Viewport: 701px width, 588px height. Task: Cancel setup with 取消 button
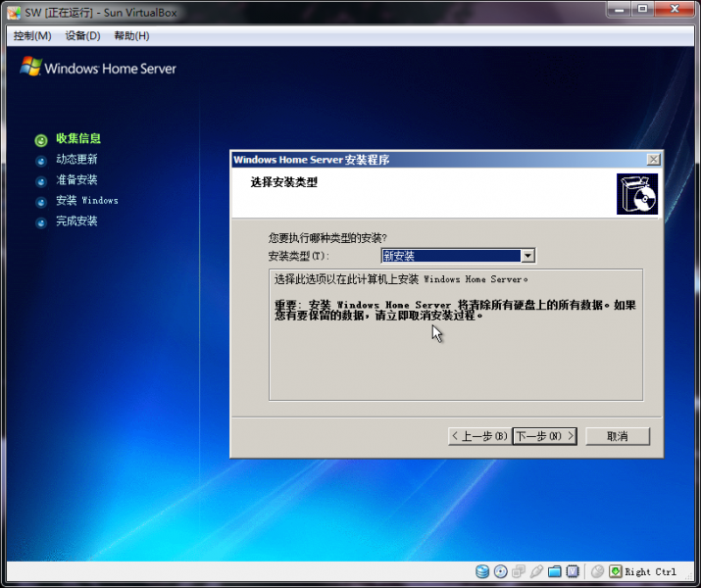coord(618,436)
